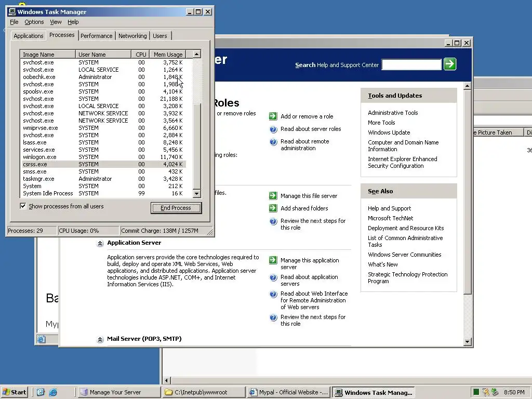Switch to the Applications tab

pos(29,36)
